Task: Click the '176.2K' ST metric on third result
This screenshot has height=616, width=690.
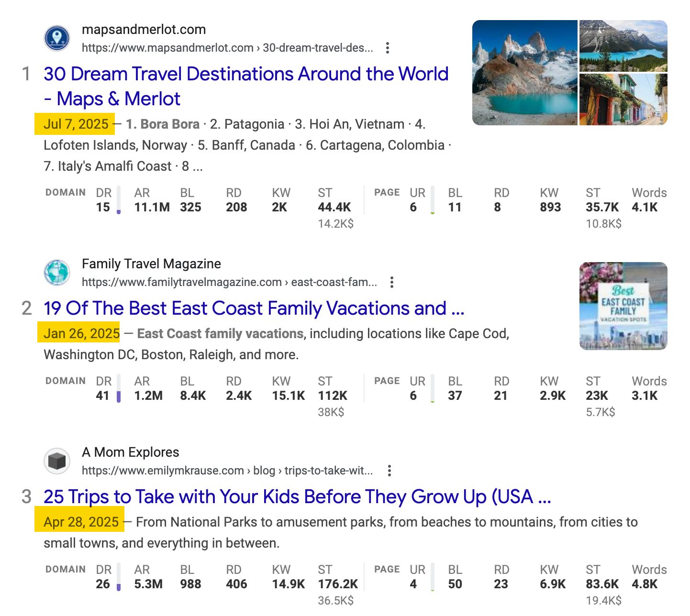Action: (x=337, y=584)
